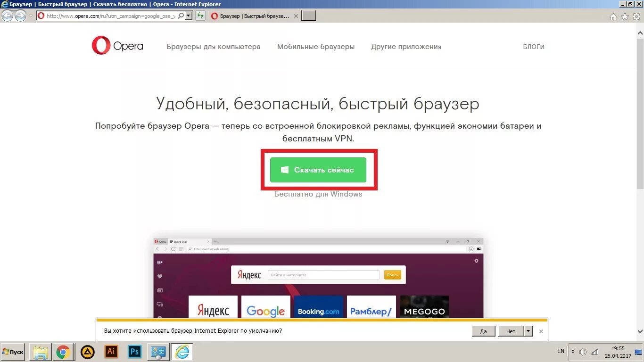Open Windows Explorer from taskbar
Image resolution: width=644 pixels, height=362 pixels.
(41, 352)
